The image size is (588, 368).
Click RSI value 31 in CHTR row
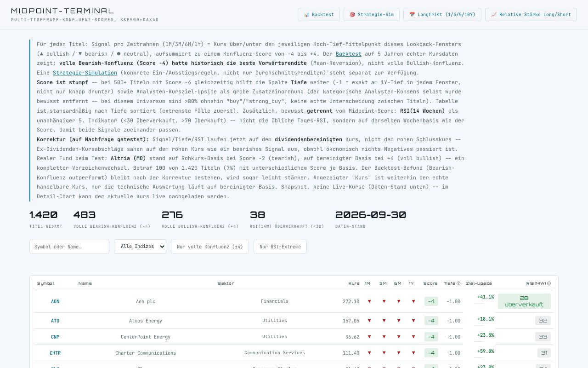point(544,353)
